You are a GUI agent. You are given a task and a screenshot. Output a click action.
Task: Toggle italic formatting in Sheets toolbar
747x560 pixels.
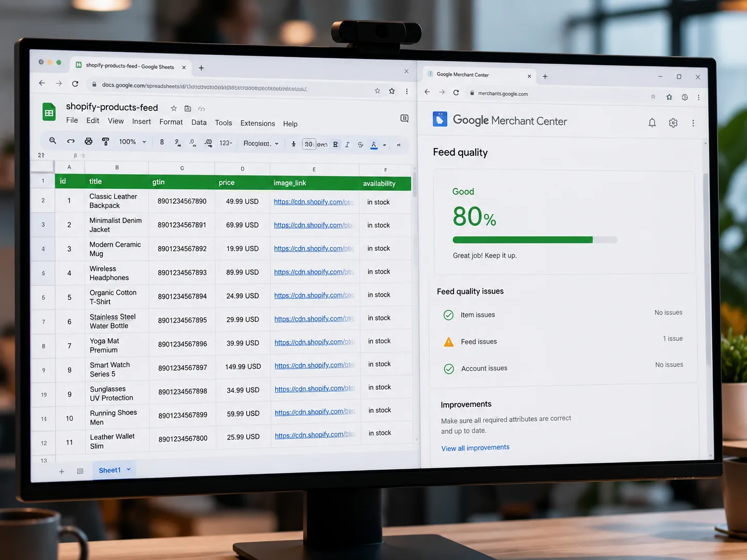click(x=347, y=145)
